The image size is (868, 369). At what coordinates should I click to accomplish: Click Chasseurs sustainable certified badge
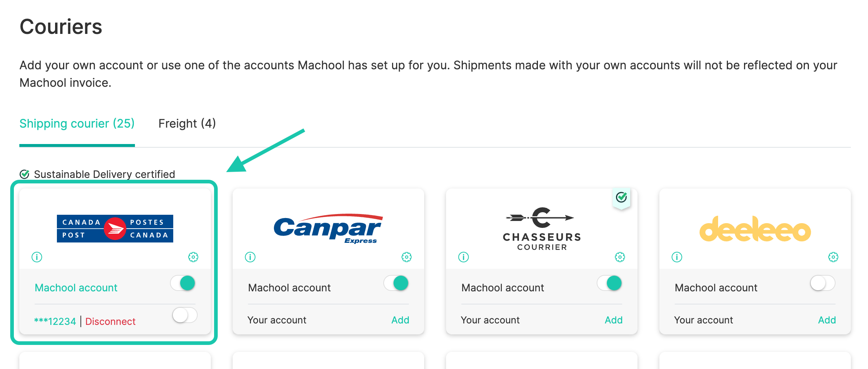(x=621, y=198)
